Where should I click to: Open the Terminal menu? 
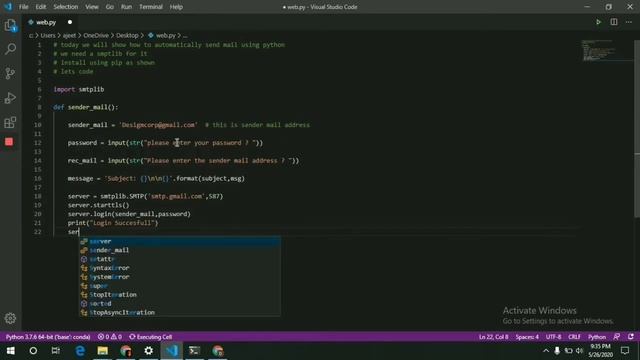tap(151, 7)
